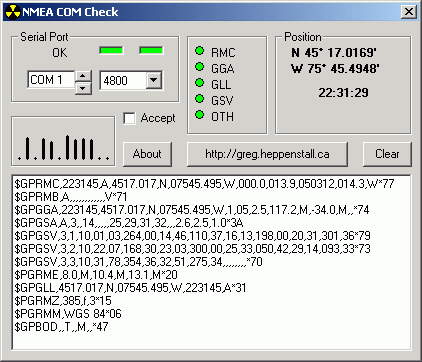Screen dimensions: 422x362
Task: Click the GLL green indicator light
Action: click(x=199, y=83)
